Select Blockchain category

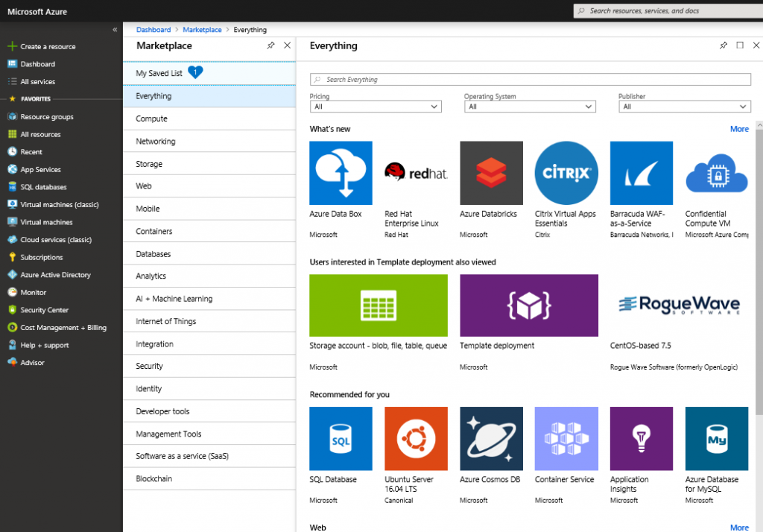click(x=209, y=478)
